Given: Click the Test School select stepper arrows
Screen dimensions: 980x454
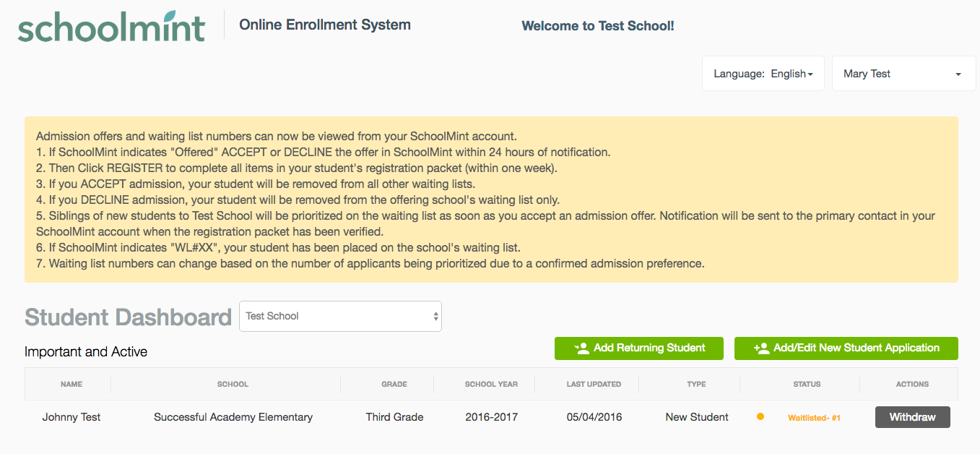Looking at the screenshot, I should tap(435, 317).
